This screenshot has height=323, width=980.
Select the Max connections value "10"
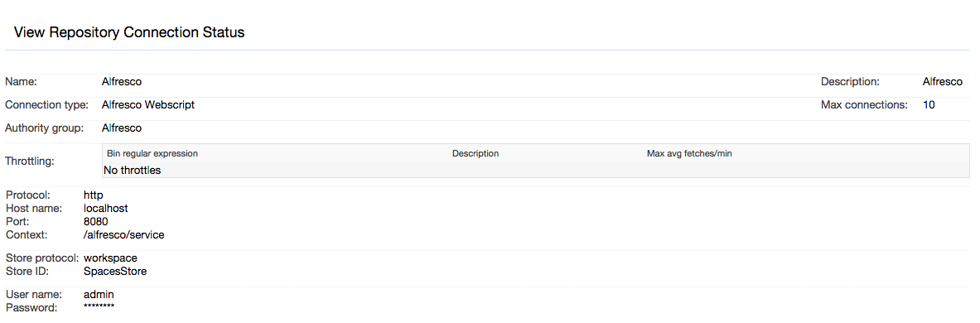929,105
